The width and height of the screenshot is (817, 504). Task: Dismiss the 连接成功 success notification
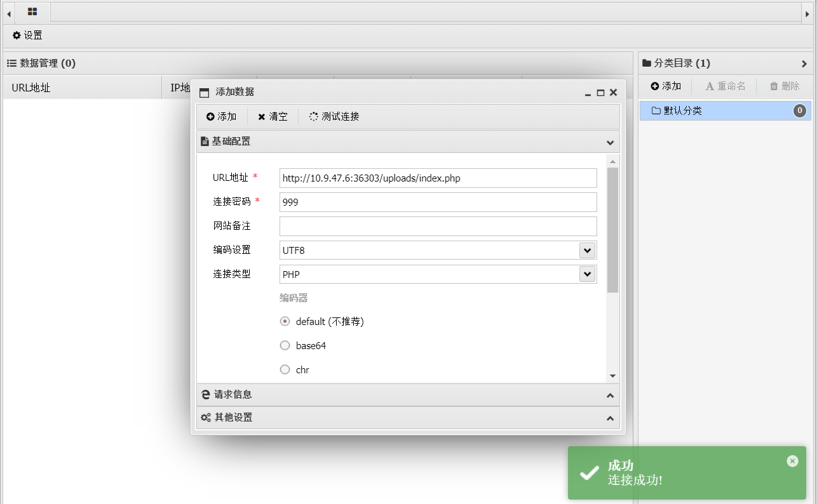pos(792,461)
